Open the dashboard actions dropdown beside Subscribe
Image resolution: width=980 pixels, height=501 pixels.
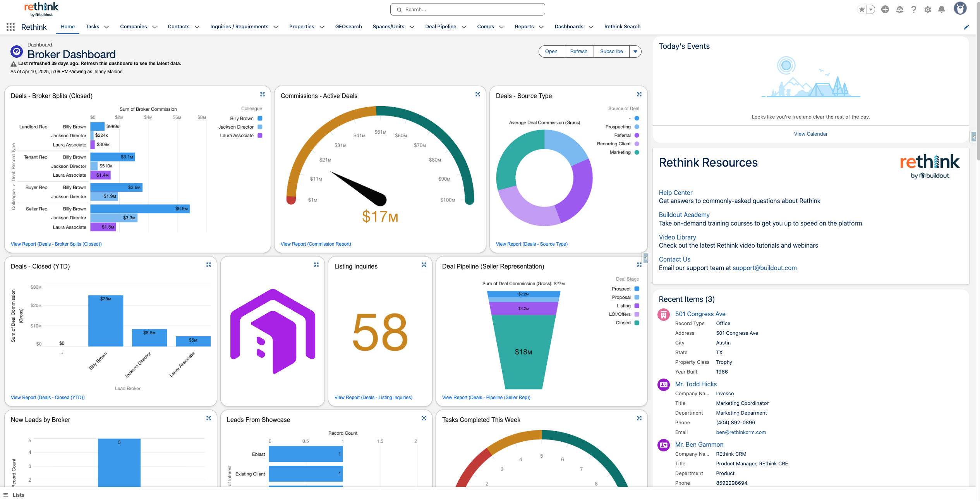635,52
